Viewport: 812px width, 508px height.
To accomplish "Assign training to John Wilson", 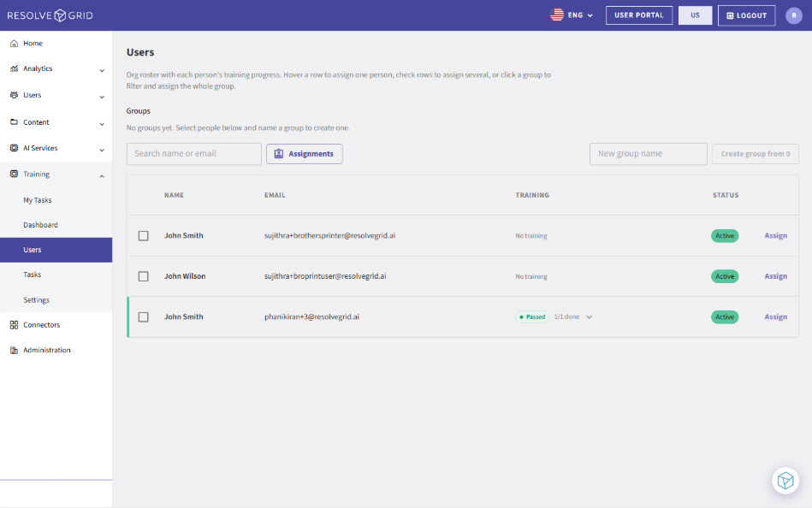I will (776, 276).
